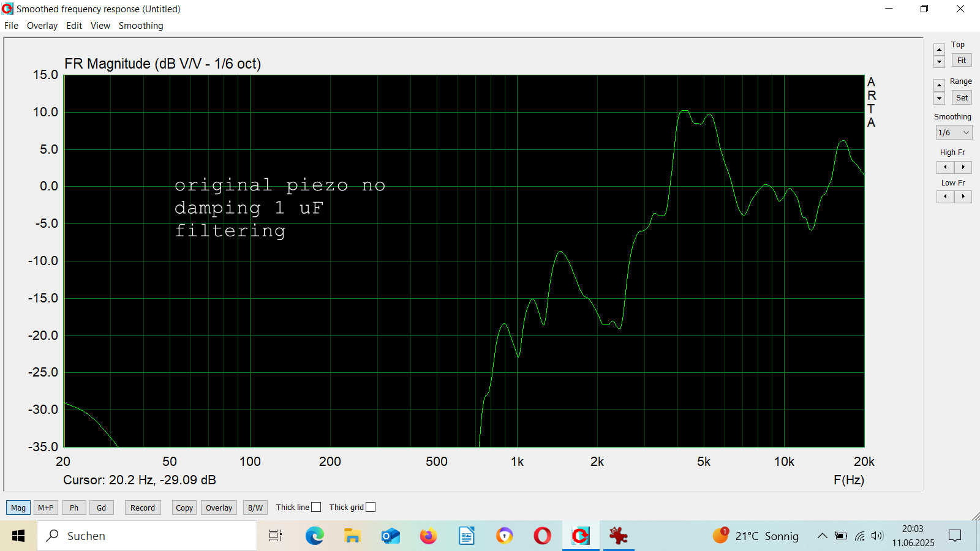The width and height of the screenshot is (980, 551).
Task: Open File Explorer from taskbar
Action: 352,536
